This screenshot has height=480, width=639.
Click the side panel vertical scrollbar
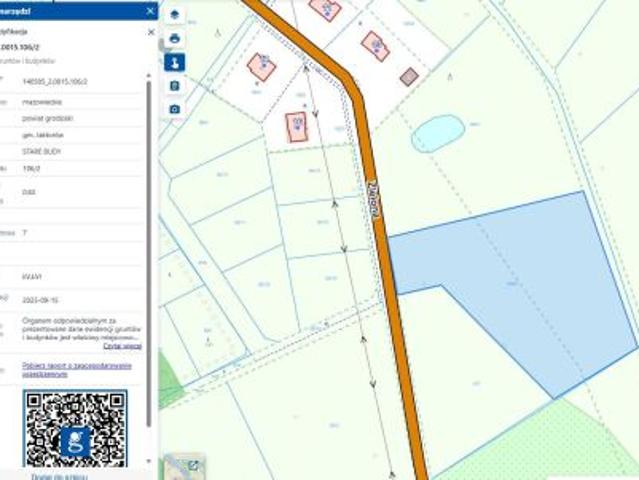click(149, 253)
